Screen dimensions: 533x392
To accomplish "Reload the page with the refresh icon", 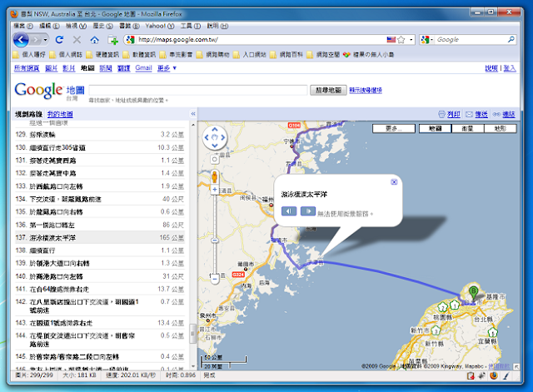I will tap(59, 40).
